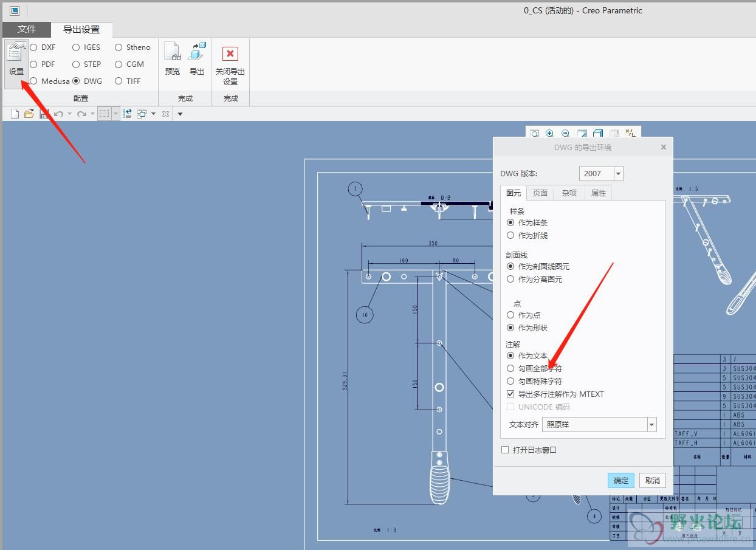This screenshot has height=550, width=756.
Task: Close the DWG 的导出环境 dialog
Action: point(664,147)
